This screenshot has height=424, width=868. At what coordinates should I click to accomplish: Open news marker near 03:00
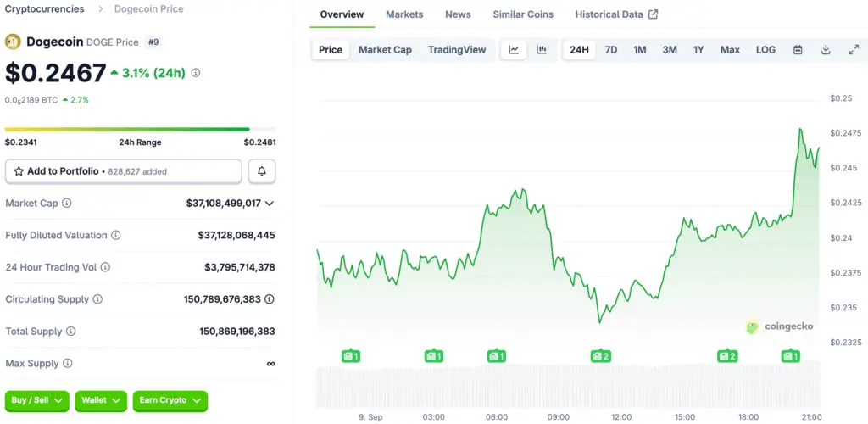(x=434, y=356)
